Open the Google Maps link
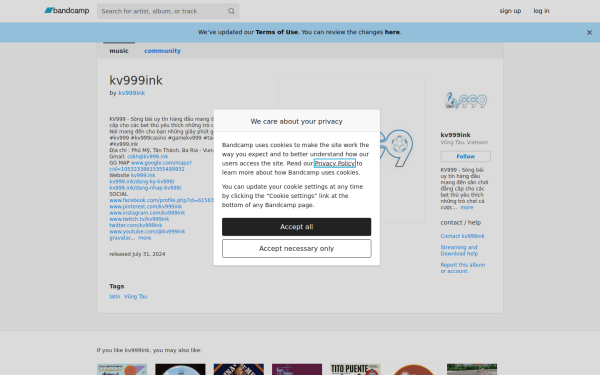Viewport: 600px width, 375px height. 150,166
